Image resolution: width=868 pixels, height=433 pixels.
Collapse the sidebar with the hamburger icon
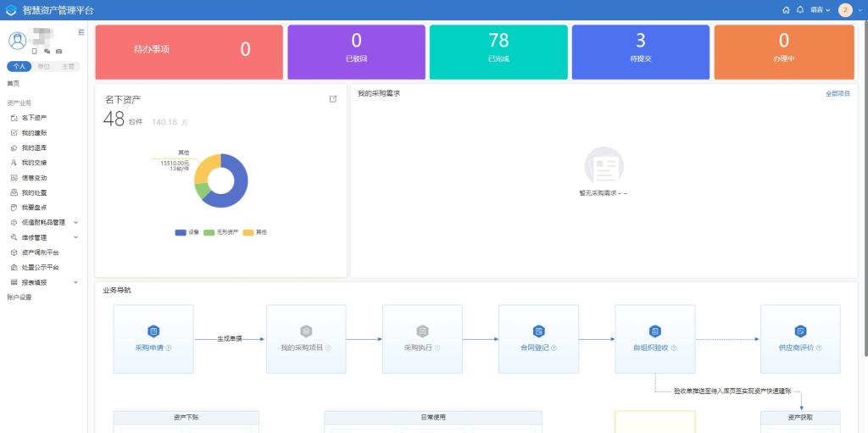[x=81, y=32]
